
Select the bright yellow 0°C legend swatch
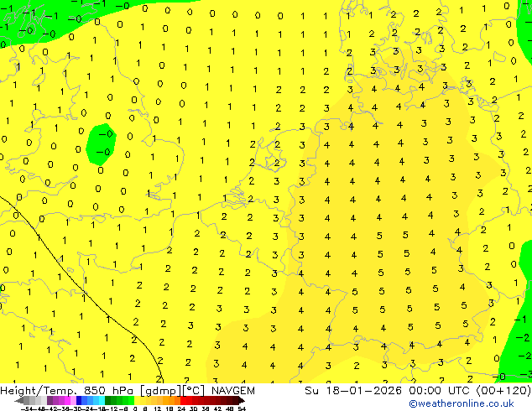pyautogui.click(x=137, y=401)
